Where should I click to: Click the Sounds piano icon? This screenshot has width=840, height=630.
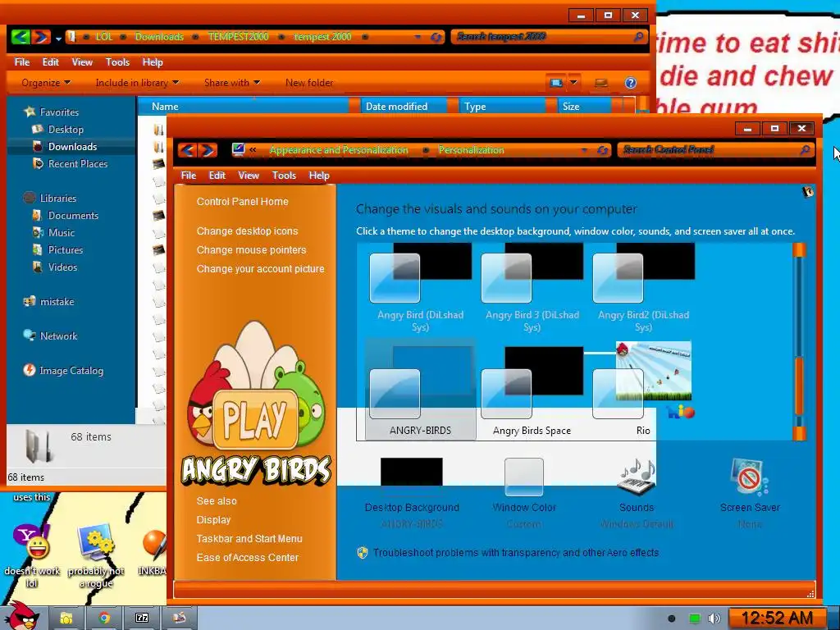point(637,477)
